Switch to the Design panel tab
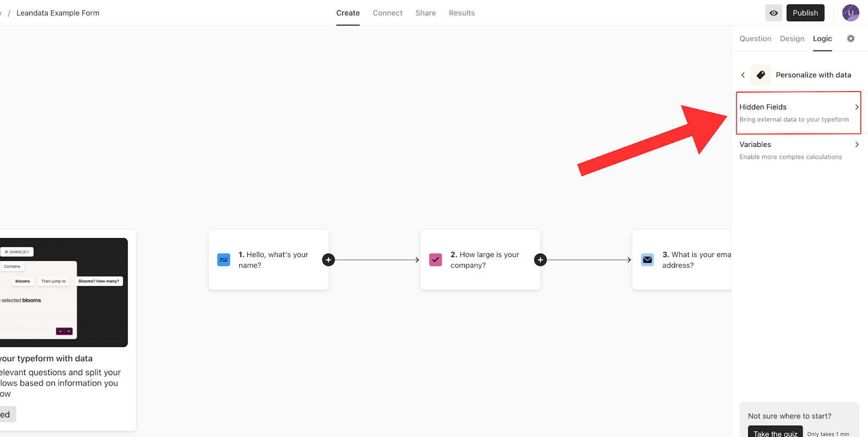Screen dimensions: 868x437 [x=792, y=38]
